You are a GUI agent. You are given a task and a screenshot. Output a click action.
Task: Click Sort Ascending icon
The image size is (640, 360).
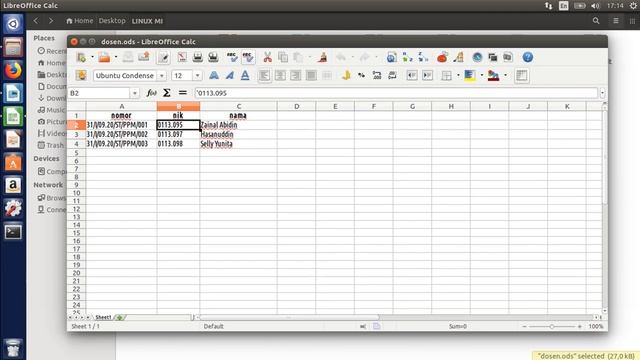[407, 57]
